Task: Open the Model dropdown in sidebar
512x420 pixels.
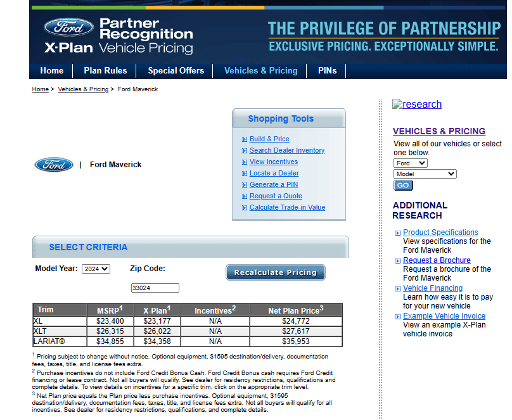Action: (425, 174)
